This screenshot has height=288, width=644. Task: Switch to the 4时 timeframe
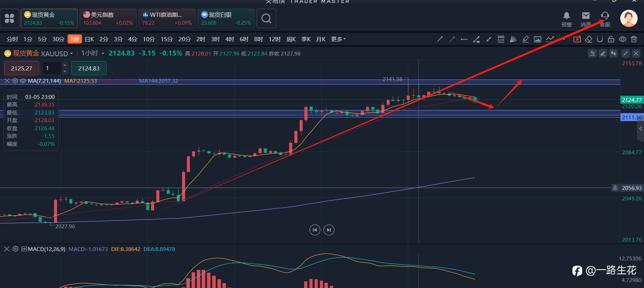(230, 39)
